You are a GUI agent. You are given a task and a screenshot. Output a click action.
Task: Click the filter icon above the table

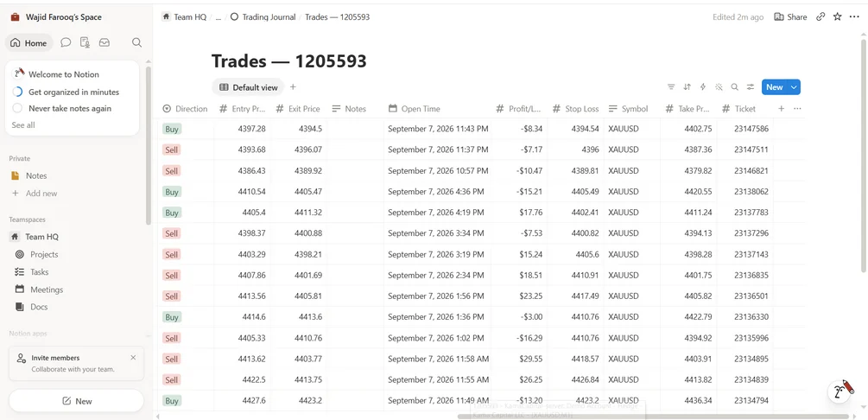pyautogui.click(x=671, y=87)
